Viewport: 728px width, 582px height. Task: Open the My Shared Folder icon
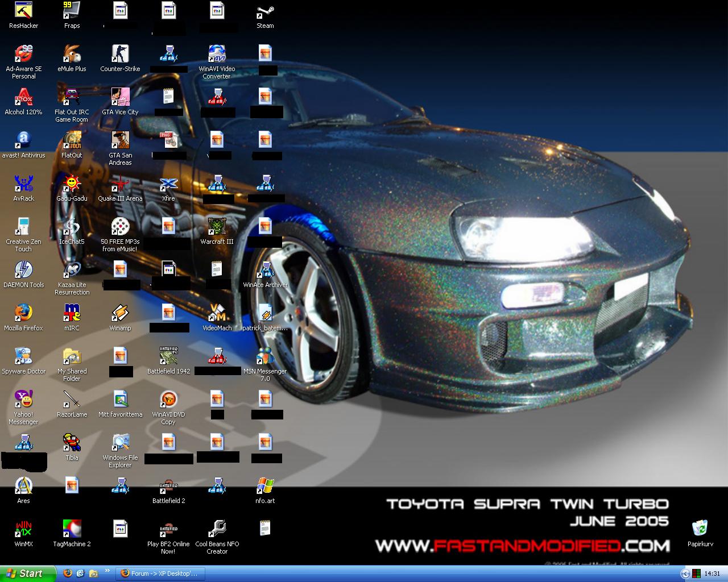[72, 364]
